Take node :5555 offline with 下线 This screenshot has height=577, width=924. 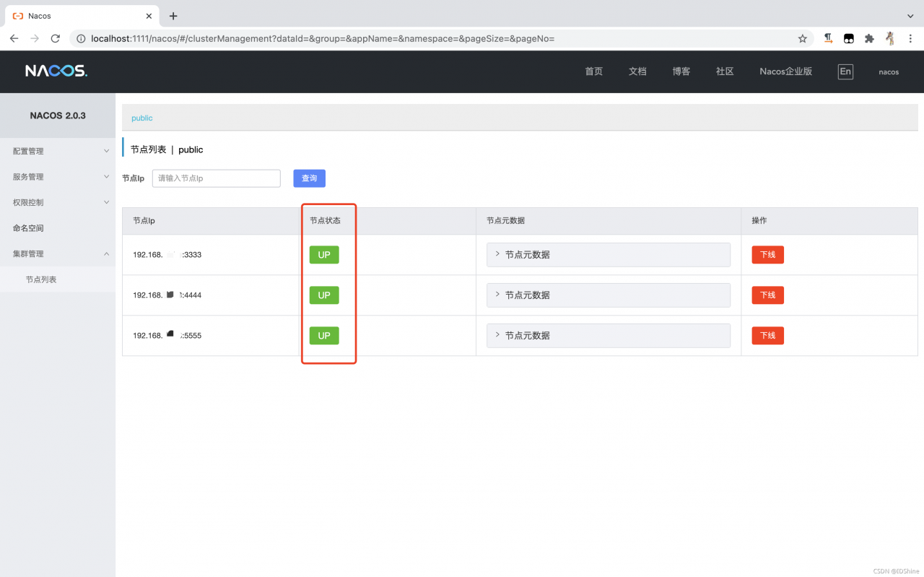(x=767, y=336)
